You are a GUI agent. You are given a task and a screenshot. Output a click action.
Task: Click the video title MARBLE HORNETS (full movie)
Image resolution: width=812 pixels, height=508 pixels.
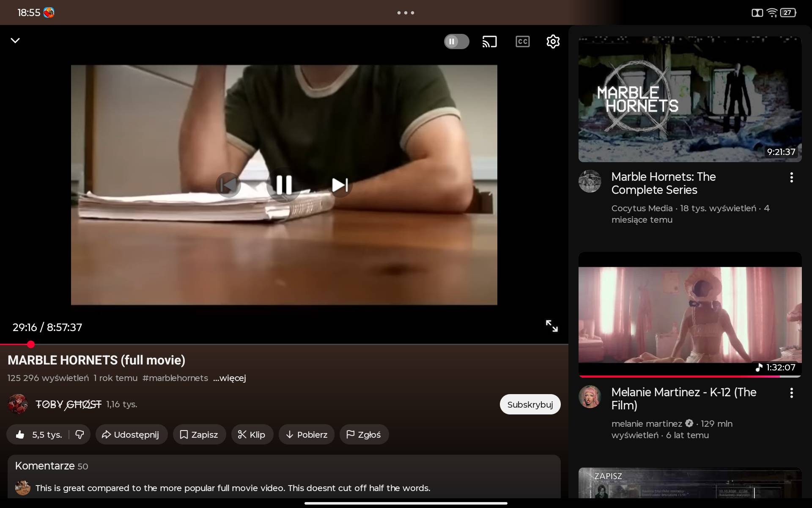pos(96,360)
